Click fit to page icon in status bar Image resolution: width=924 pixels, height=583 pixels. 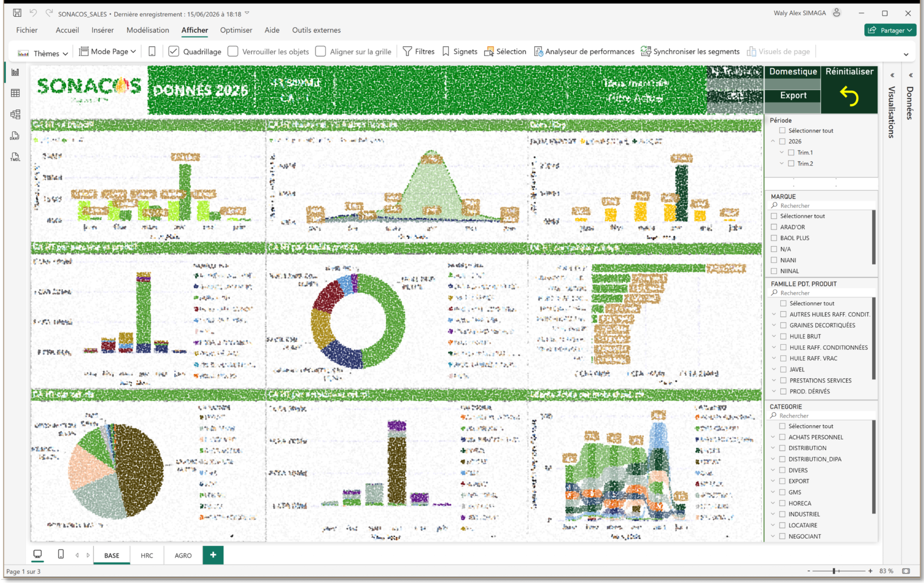pos(906,571)
